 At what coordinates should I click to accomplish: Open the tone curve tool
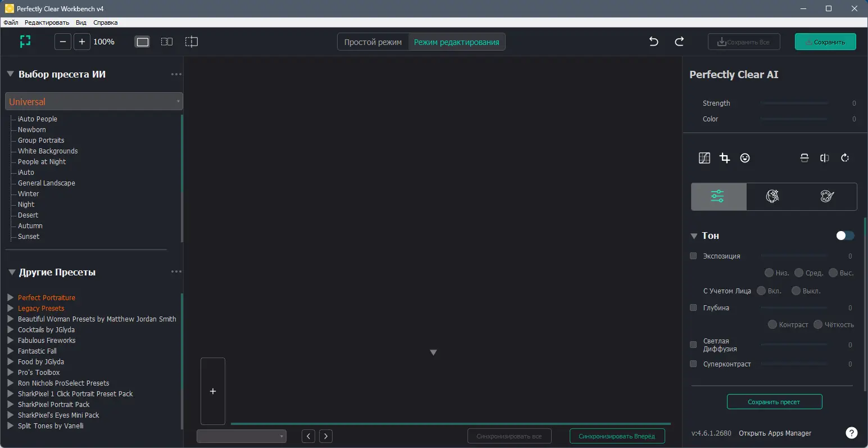click(x=705, y=158)
